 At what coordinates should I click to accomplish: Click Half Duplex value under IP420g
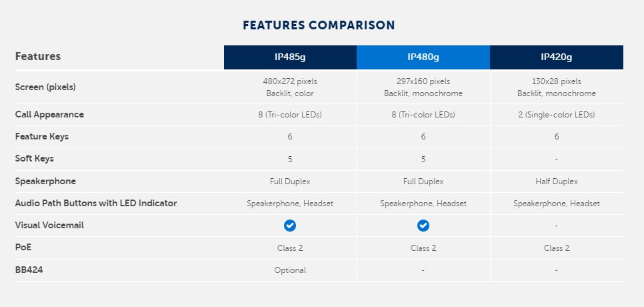click(557, 182)
